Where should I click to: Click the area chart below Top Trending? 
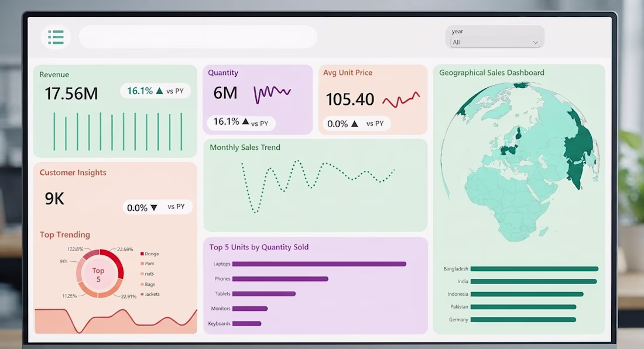click(116, 321)
